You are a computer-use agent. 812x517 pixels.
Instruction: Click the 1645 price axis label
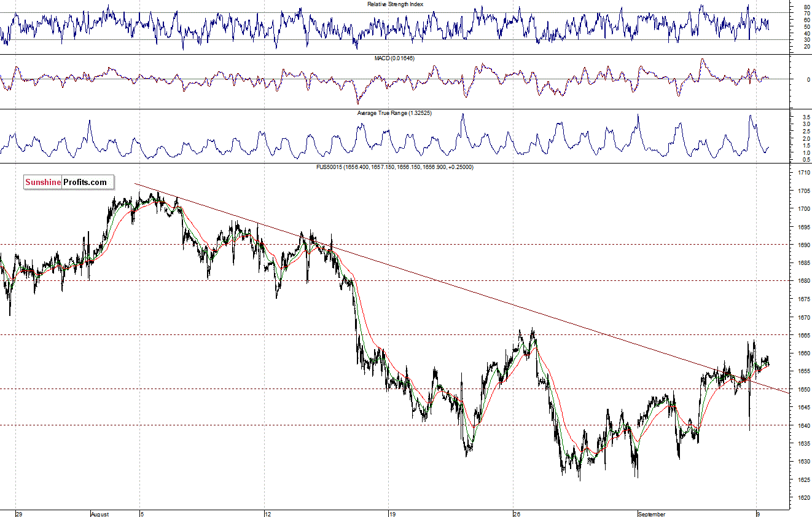click(x=803, y=408)
